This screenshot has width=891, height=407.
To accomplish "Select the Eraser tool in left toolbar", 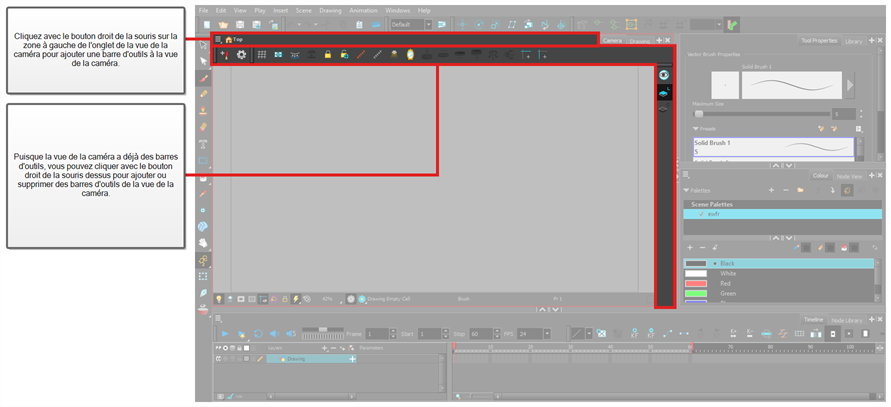I will tap(204, 127).
